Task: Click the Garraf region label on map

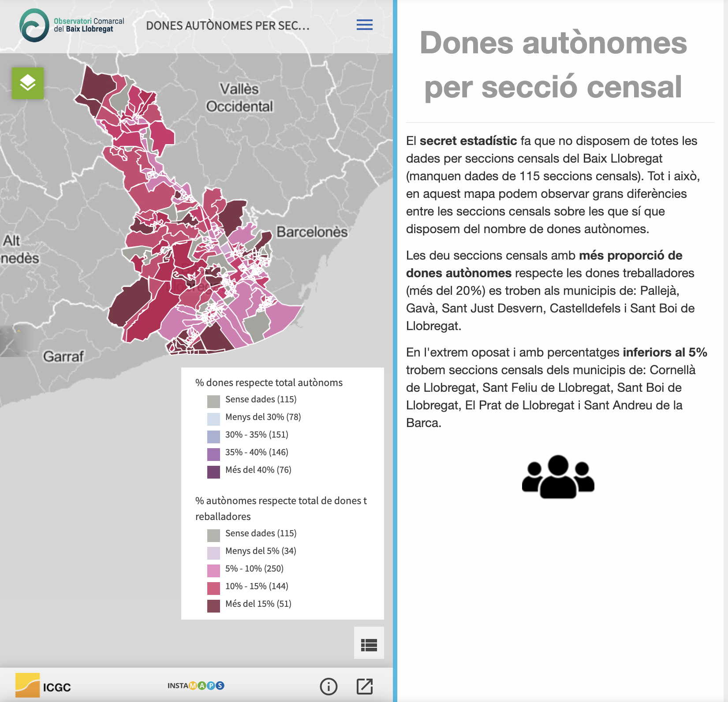Action: pos(63,356)
